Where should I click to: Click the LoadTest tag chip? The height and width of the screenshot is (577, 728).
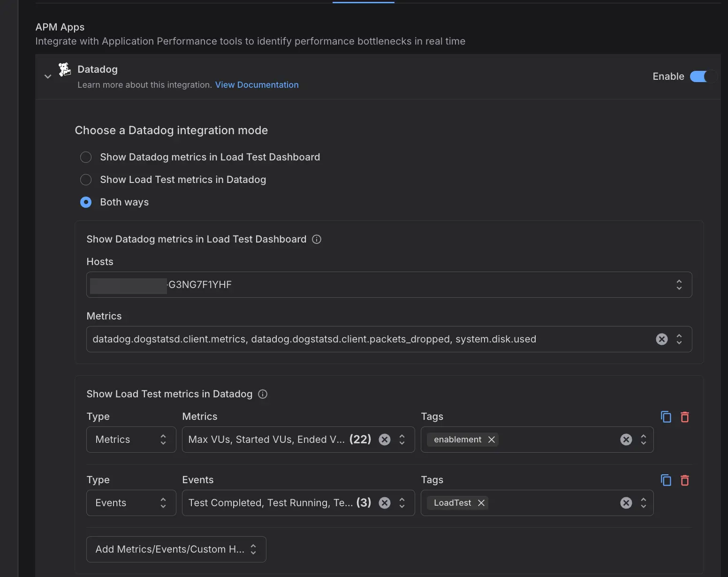tap(457, 503)
